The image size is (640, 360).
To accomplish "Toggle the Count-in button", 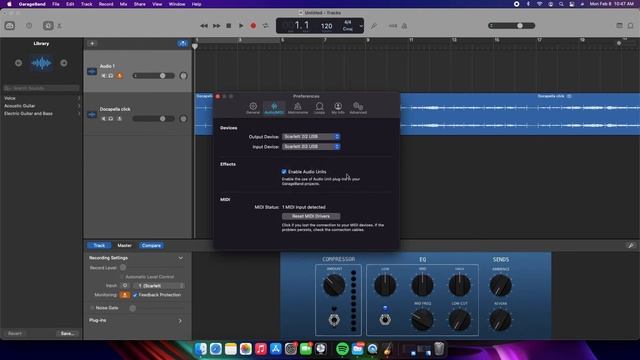I will point(393,26).
